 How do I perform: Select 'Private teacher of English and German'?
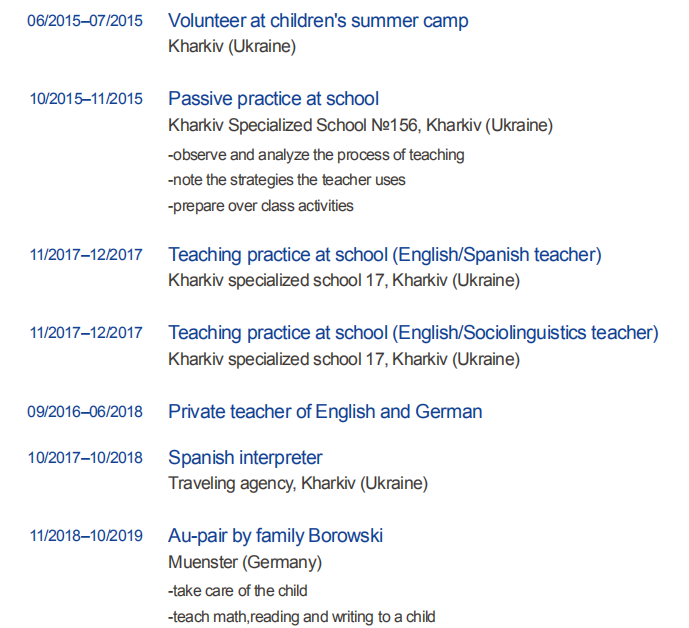point(325,411)
